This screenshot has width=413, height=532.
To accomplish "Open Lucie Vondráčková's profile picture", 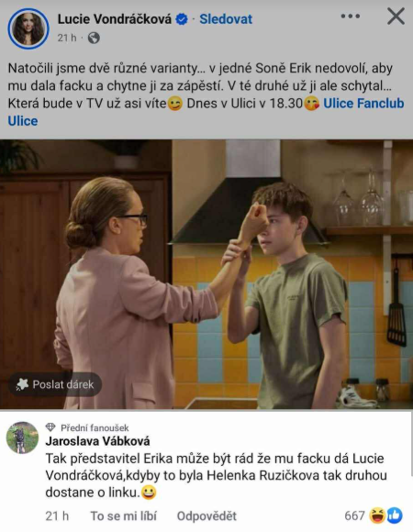I will (28, 28).
